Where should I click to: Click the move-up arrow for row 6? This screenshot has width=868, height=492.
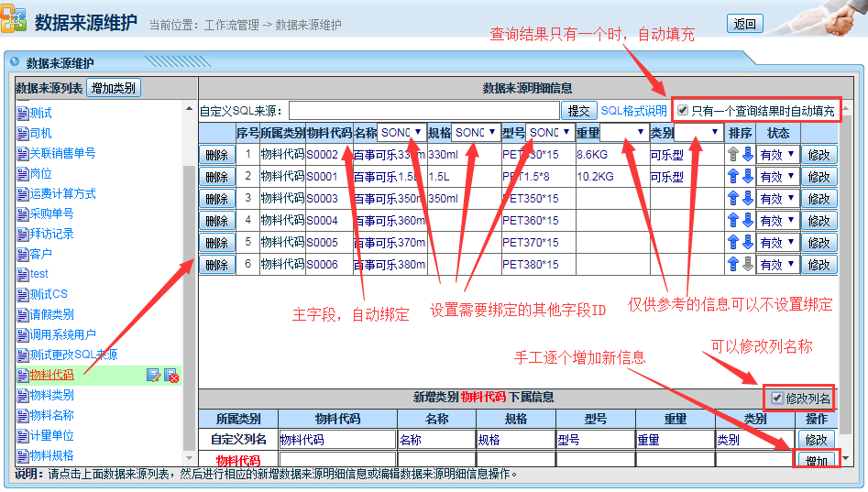point(733,265)
